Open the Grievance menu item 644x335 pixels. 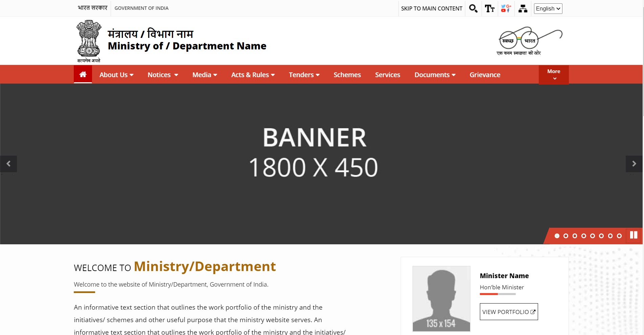(x=485, y=75)
